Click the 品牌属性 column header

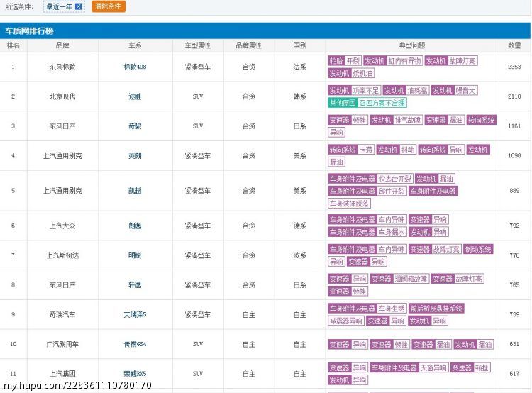pos(249,45)
